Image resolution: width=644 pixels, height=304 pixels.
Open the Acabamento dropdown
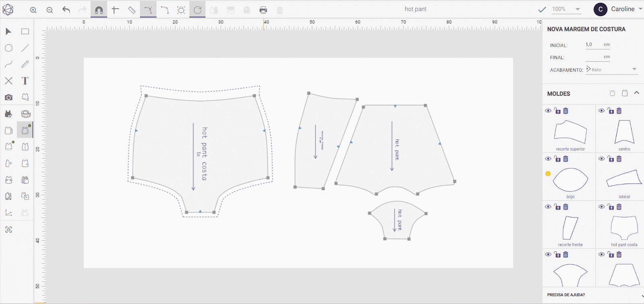(611, 70)
